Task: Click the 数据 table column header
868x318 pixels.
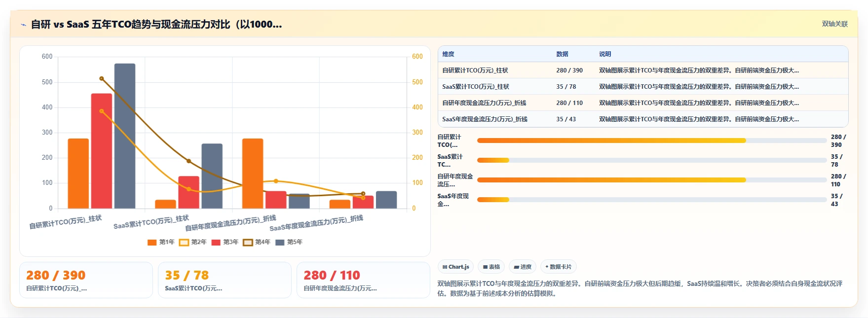Action: tap(562, 54)
